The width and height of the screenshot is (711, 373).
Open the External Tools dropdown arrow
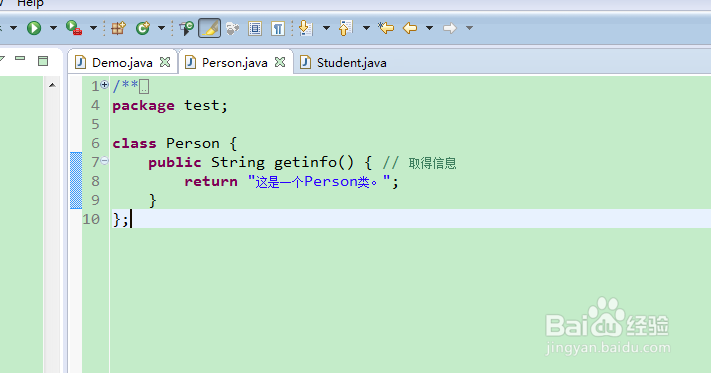[x=93, y=28]
